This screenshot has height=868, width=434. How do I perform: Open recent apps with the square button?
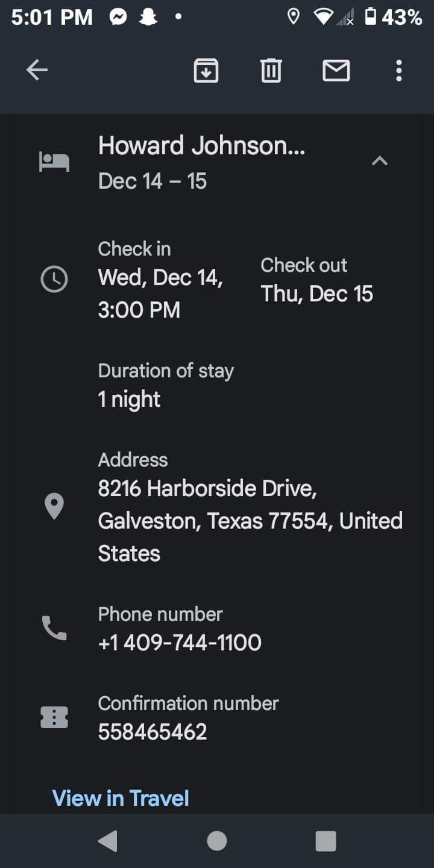coord(325,841)
